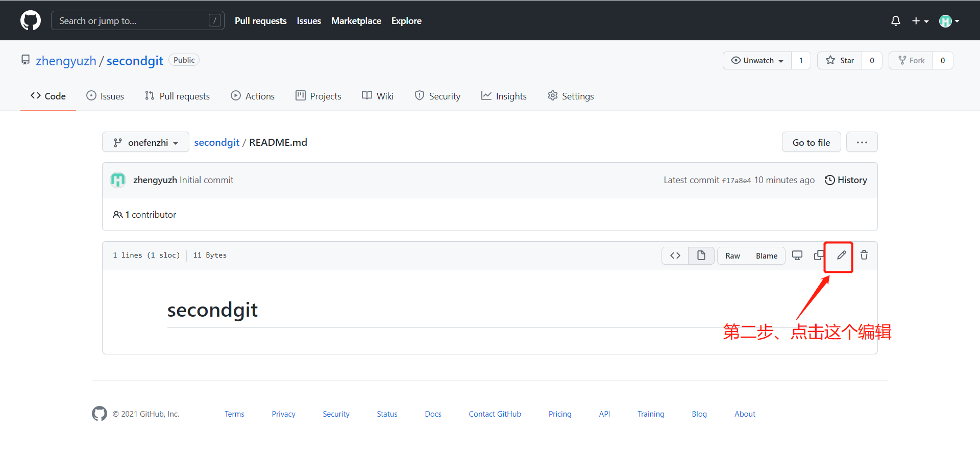Edit this file with pencil icon
The image size is (980, 460).
(x=842, y=255)
